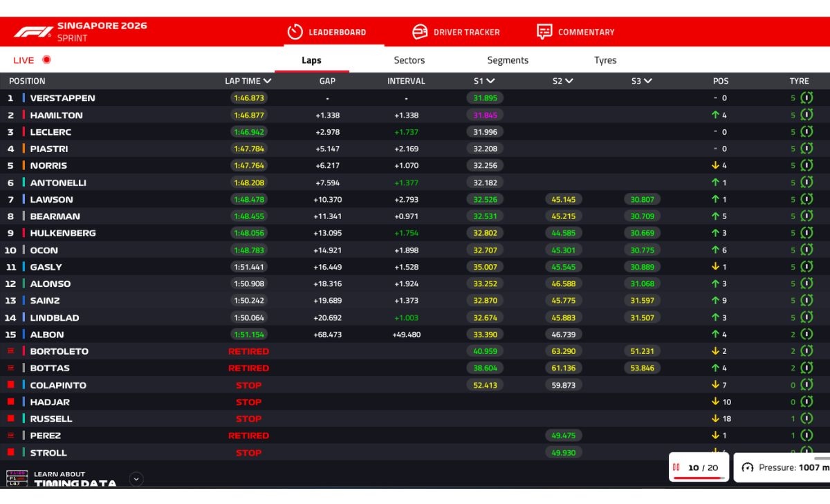Screen dimensions: 830x504
Task: Open the Commentary view
Action: pyautogui.click(x=575, y=32)
